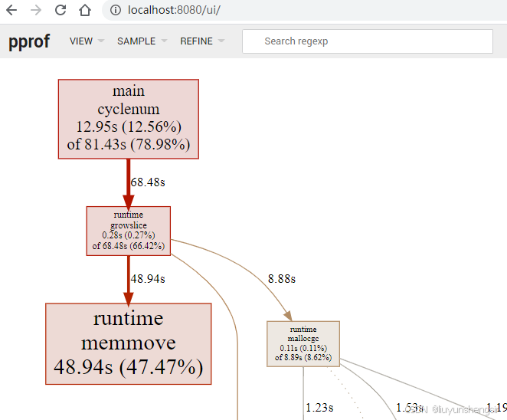Open the VIEW menu
The width and height of the screenshot is (507, 420).
click(81, 41)
